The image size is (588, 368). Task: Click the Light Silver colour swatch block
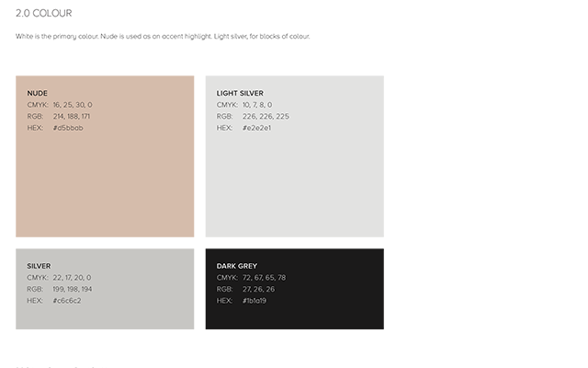294,184
